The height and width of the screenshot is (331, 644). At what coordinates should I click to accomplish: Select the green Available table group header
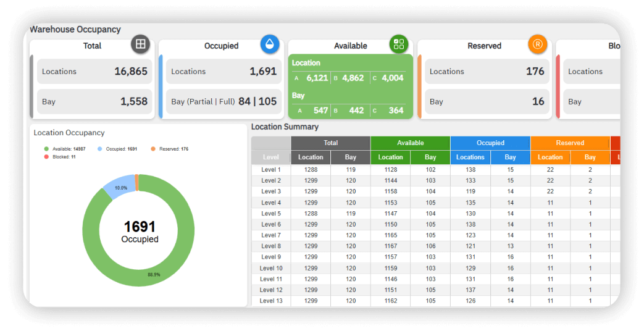tap(410, 143)
